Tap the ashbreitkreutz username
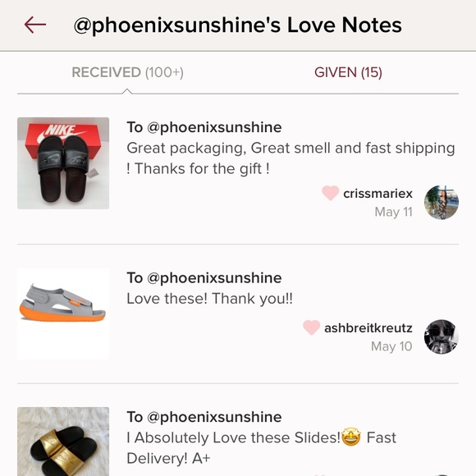 [x=368, y=327]
